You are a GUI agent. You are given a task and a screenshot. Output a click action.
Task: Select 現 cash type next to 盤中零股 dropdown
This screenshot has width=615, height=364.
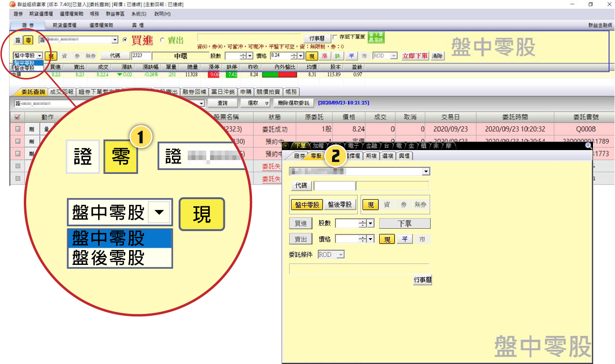[51, 56]
